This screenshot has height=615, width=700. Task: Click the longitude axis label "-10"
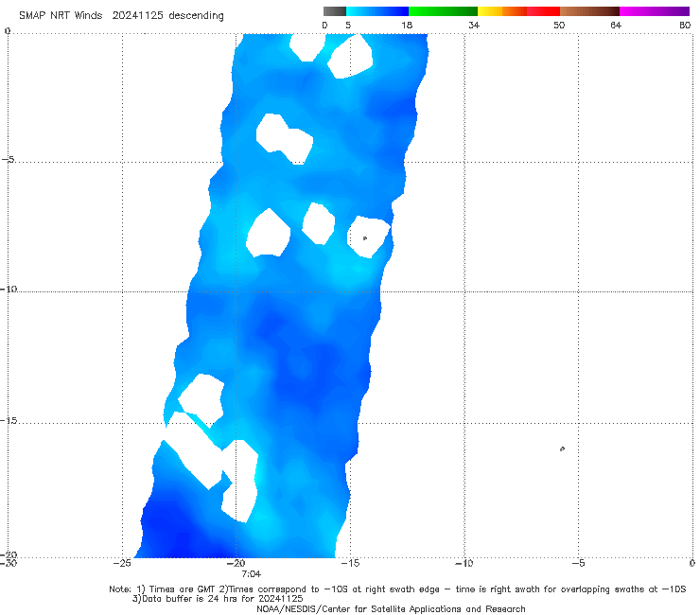coord(464,563)
